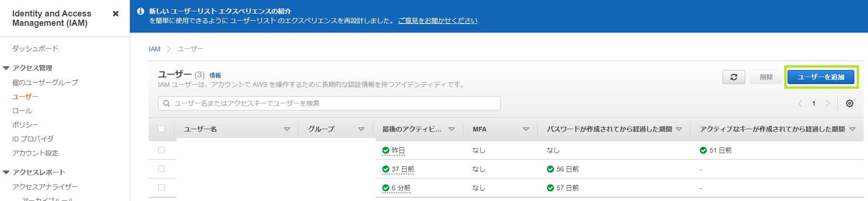The height and width of the screenshot is (201, 868).
Task: Sort by MFA column arrow
Action: point(526,129)
